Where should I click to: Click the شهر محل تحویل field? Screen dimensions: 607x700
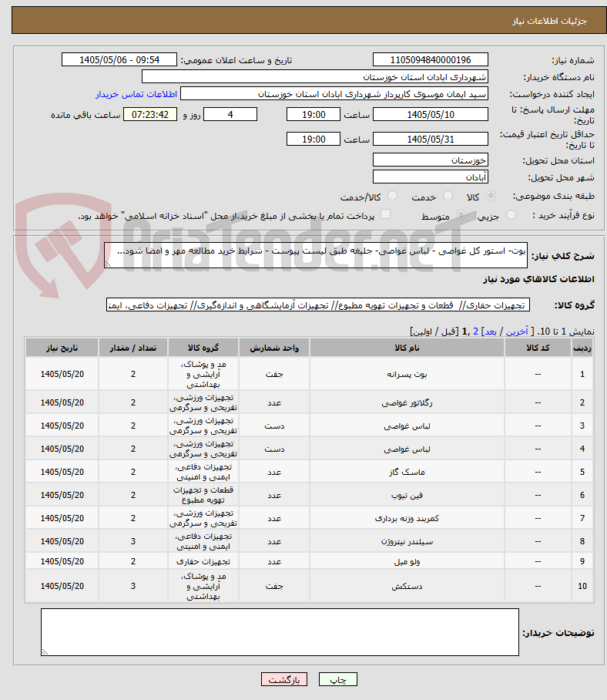pos(431,177)
